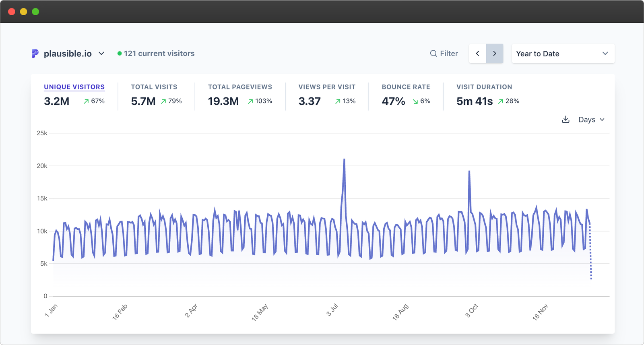Click the Plausible logo icon

pyautogui.click(x=35, y=54)
